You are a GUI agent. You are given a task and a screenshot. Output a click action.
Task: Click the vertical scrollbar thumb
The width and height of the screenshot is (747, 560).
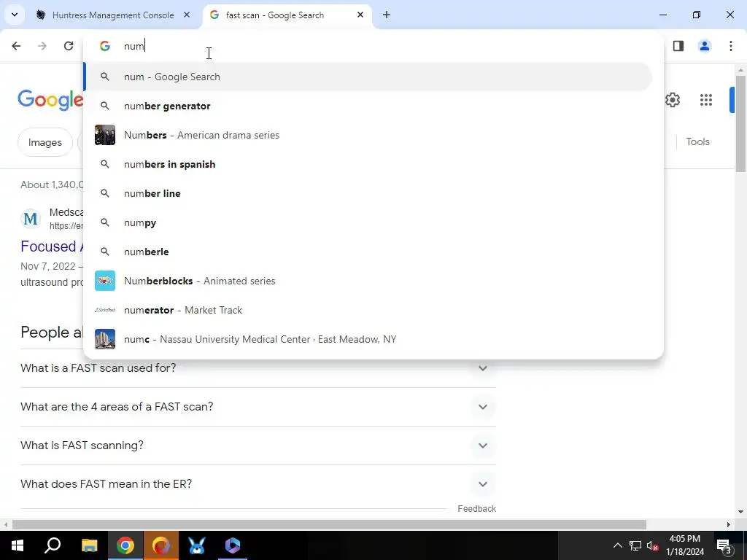[x=740, y=124]
